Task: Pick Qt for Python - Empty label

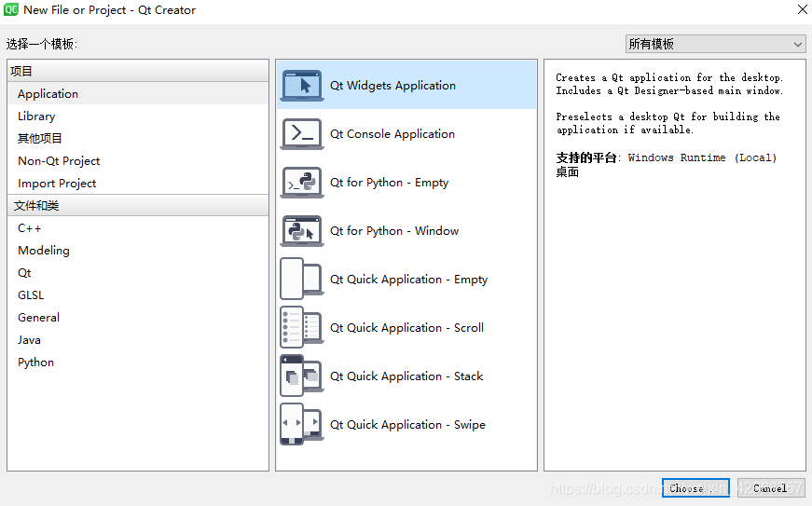Action: 390,183
